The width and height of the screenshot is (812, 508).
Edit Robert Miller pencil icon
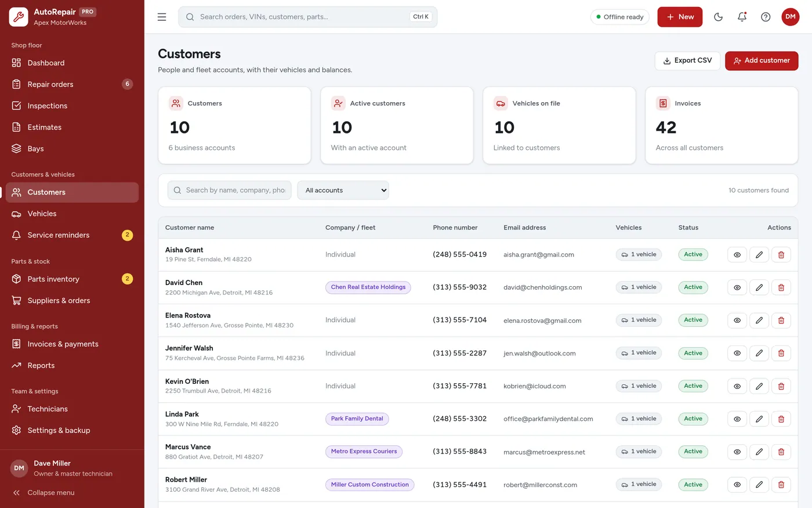[759, 485]
